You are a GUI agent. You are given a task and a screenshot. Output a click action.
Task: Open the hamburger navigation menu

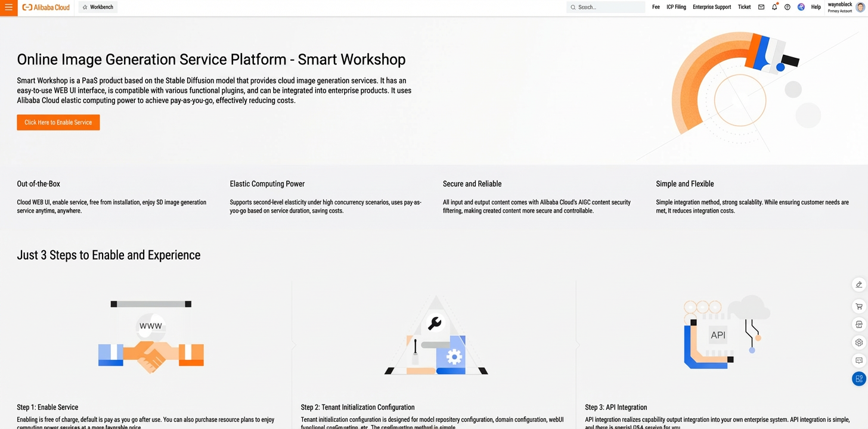pyautogui.click(x=8, y=8)
